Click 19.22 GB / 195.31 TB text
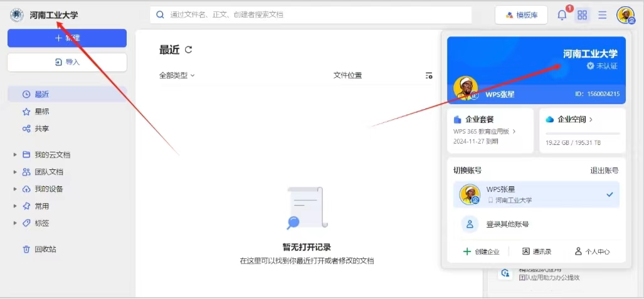This screenshot has width=644, height=299. click(x=573, y=142)
